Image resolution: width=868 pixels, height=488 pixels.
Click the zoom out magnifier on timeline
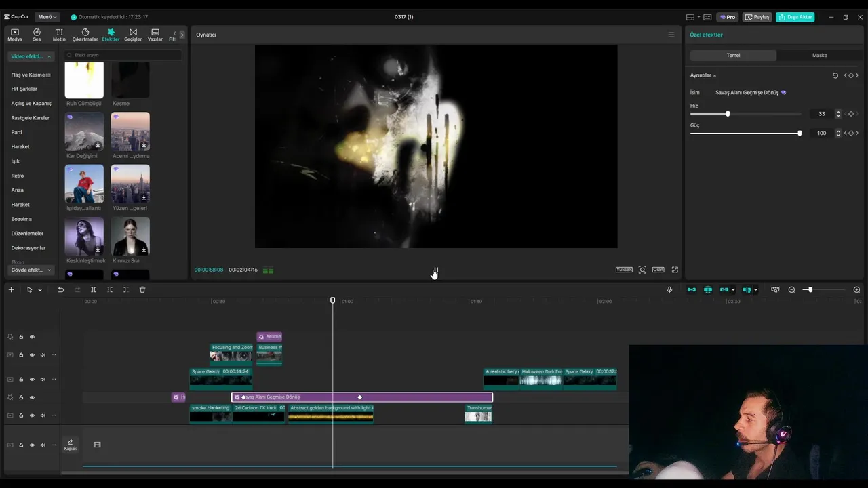tap(791, 289)
